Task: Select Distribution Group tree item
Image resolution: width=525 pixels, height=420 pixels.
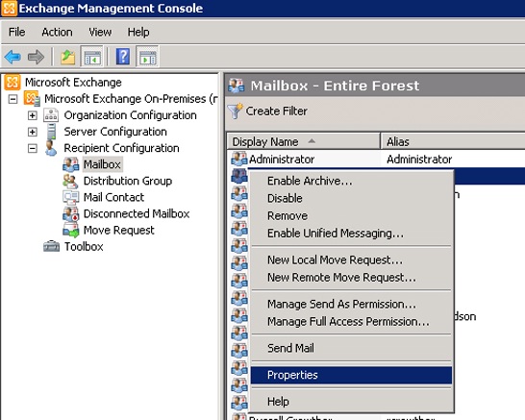Action: (x=128, y=181)
